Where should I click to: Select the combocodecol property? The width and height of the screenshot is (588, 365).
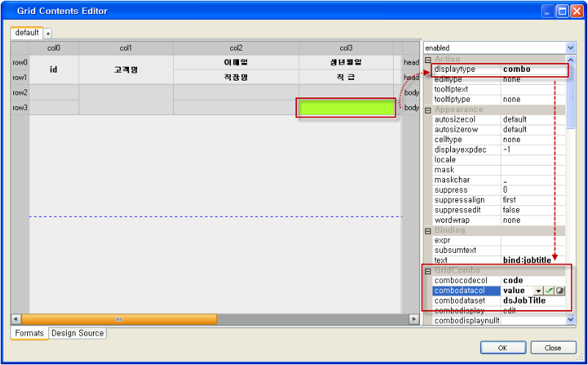[499, 281]
